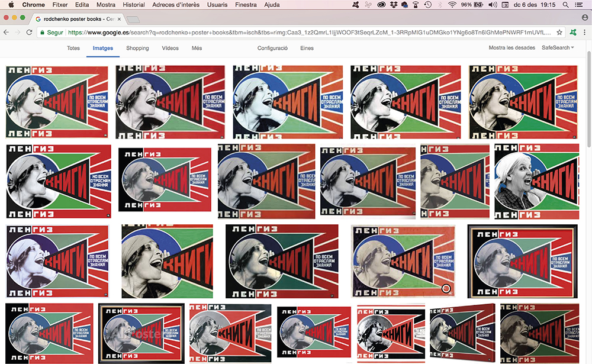This screenshot has width=592, height=364.
Task: Open Notification Center list icon
Action: 578,5
